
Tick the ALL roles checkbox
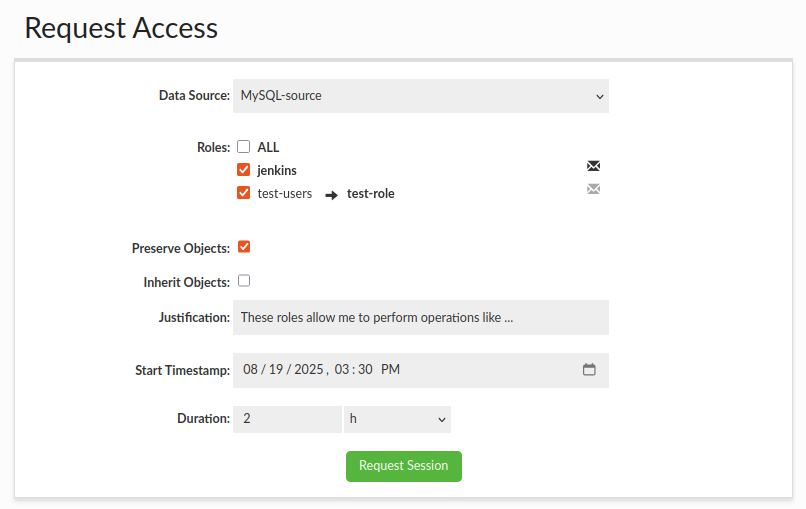pos(244,147)
